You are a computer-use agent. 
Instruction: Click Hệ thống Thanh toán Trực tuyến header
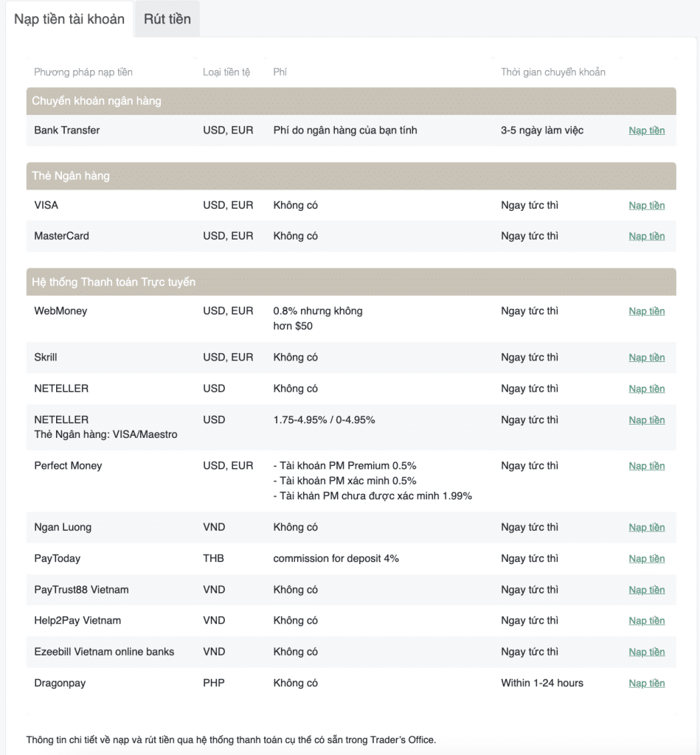114,282
